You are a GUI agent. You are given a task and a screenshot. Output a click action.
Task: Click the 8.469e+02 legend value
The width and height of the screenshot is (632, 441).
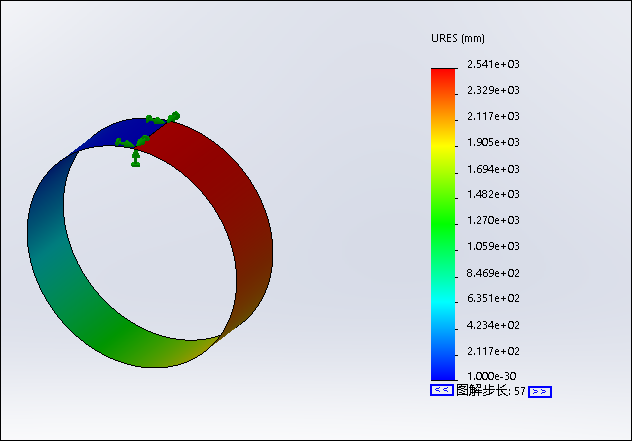point(493,273)
